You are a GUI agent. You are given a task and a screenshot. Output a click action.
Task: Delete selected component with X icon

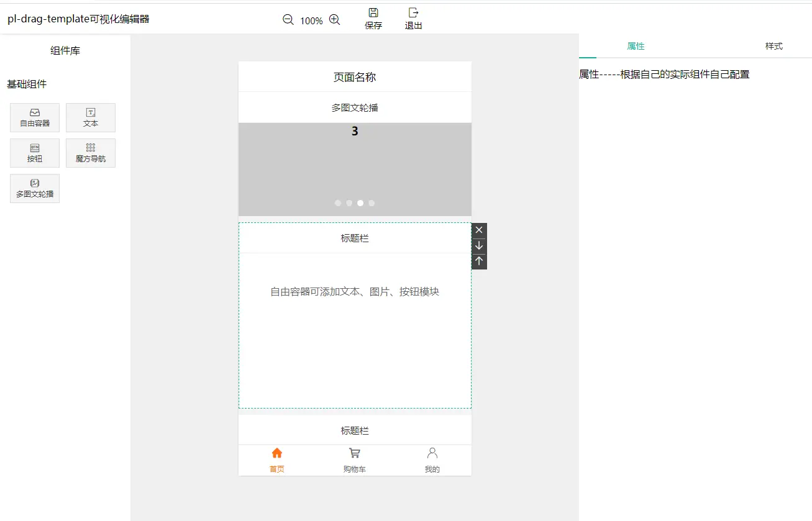click(x=479, y=230)
